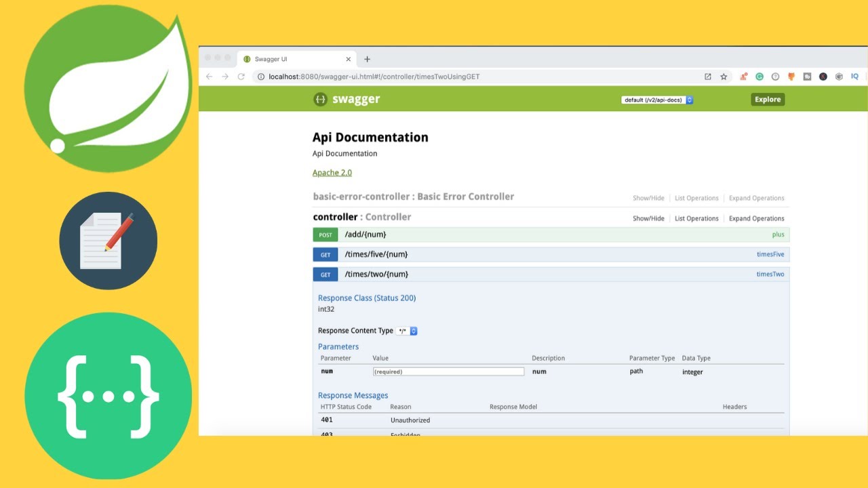
Task: Click the POST badge for /add/{num}
Action: [x=325, y=235]
